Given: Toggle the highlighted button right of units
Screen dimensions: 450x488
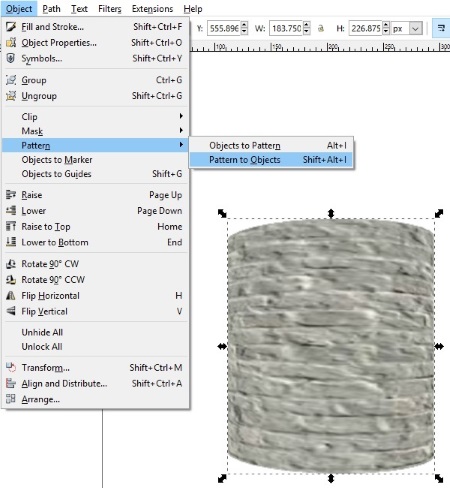Looking at the screenshot, I should click(441, 28).
